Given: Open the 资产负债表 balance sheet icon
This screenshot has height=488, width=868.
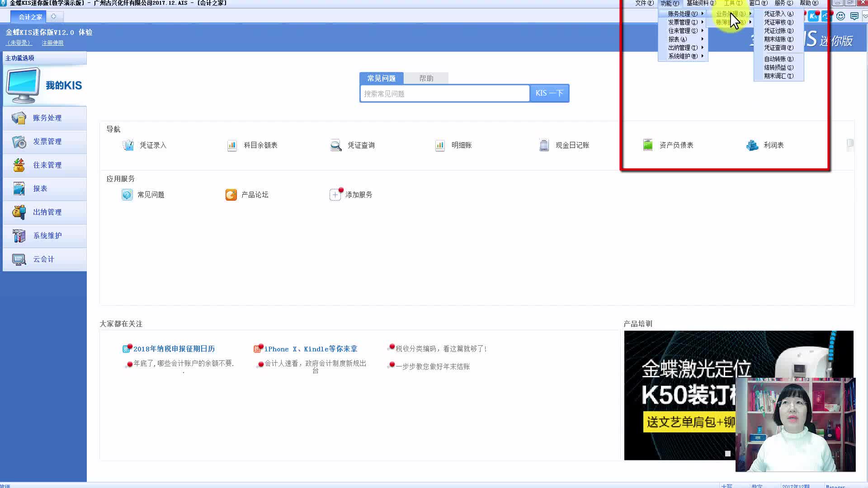Looking at the screenshot, I should click(x=648, y=145).
